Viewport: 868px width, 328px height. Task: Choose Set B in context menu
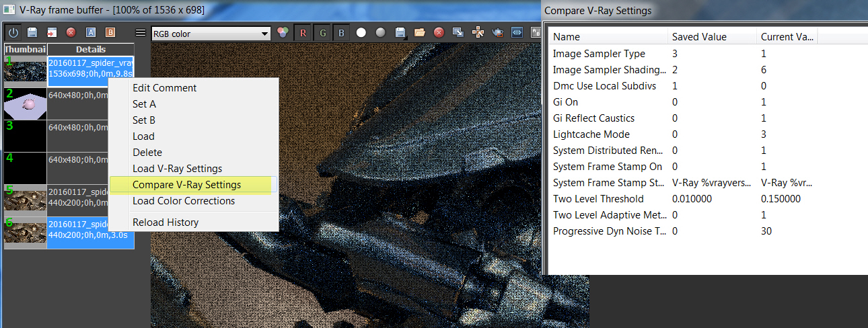[194, 120]
